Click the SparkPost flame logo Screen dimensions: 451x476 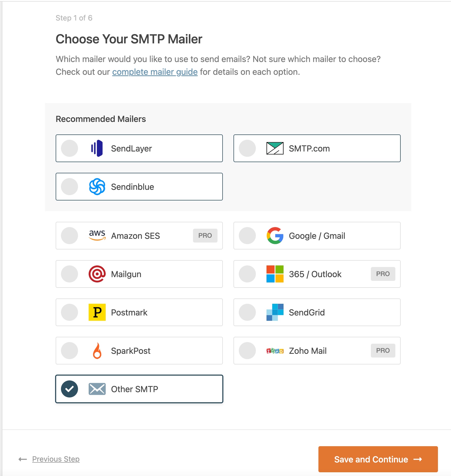coord(97,351)
